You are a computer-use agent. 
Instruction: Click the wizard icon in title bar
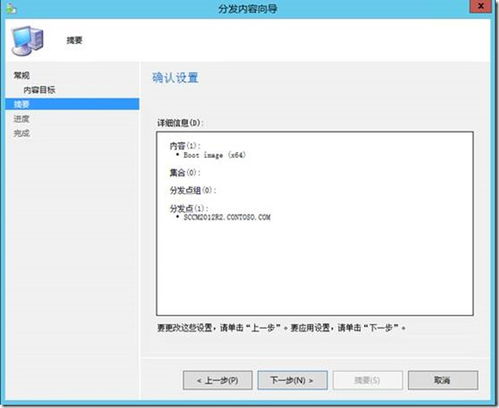click(x=12, y=9)
